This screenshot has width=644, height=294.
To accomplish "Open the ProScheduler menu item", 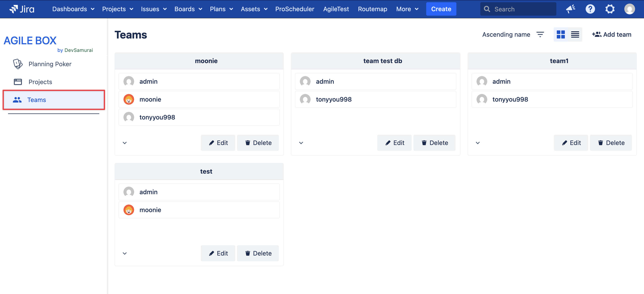I will [294, 9].
